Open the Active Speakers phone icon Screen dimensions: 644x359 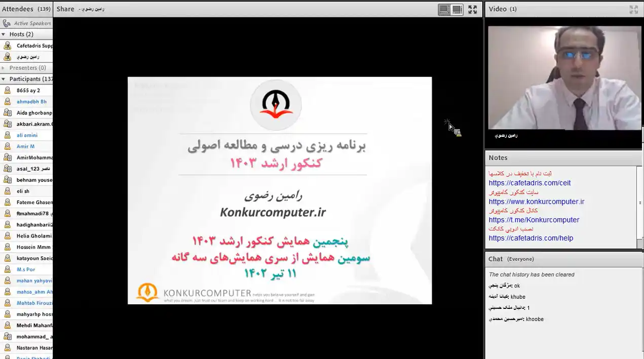[7, 23]
